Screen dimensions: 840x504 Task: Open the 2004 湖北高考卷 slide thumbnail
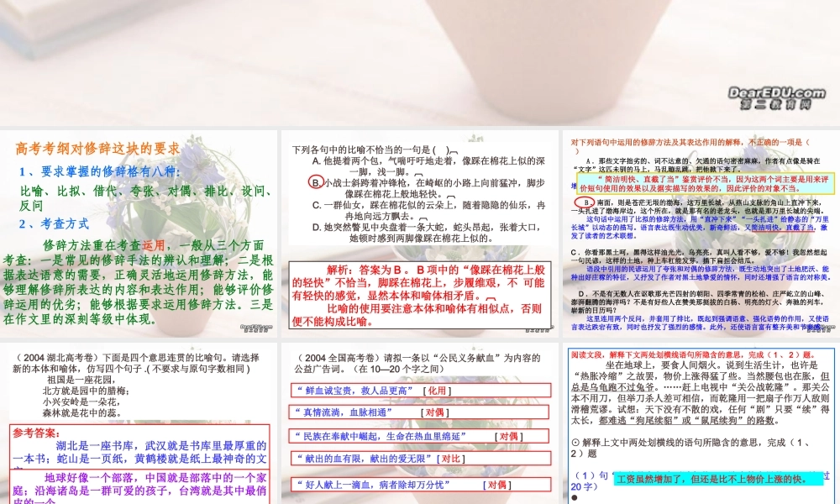point(139,423)
